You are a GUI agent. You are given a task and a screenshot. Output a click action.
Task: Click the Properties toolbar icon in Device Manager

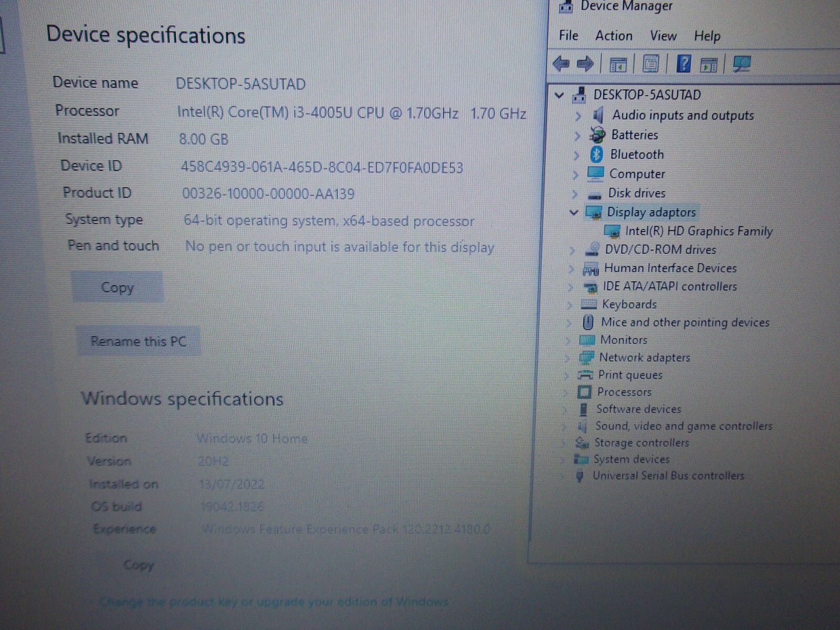click(650, 65)
